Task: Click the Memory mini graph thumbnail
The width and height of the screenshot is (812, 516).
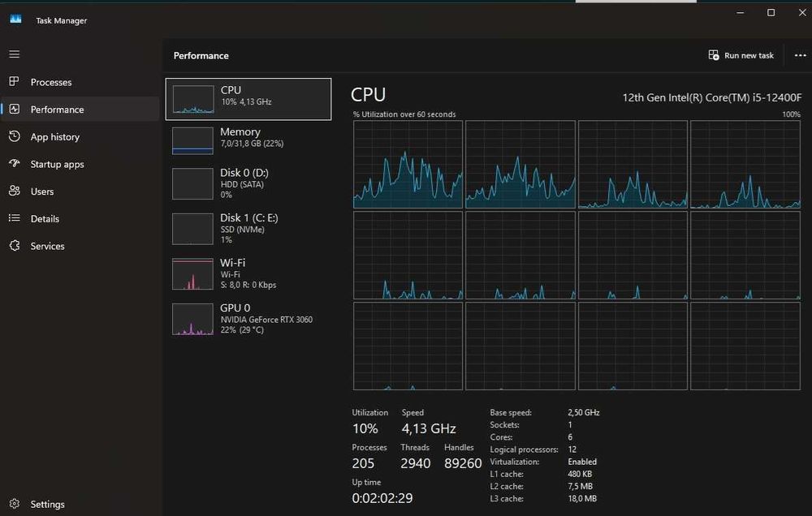Action: 192,141
